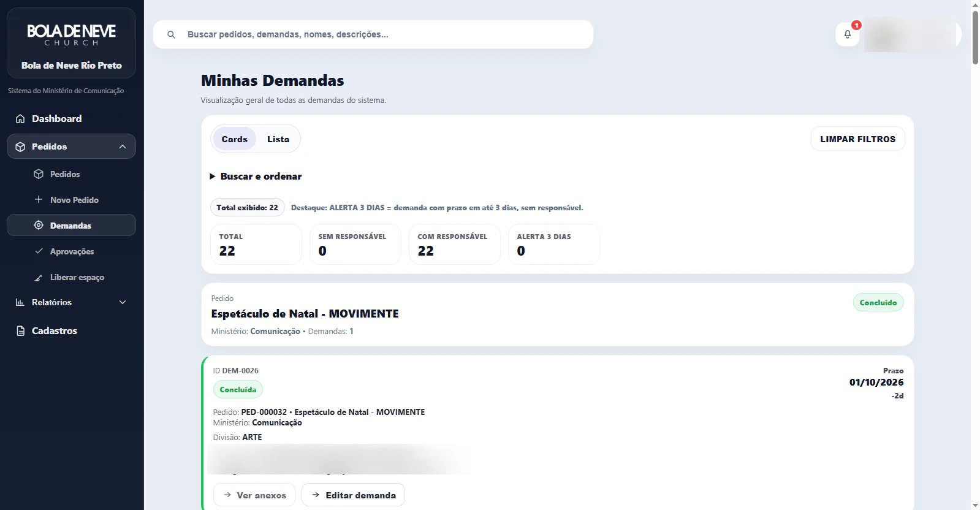Select the Demandas sidebar item

point(71,226)
